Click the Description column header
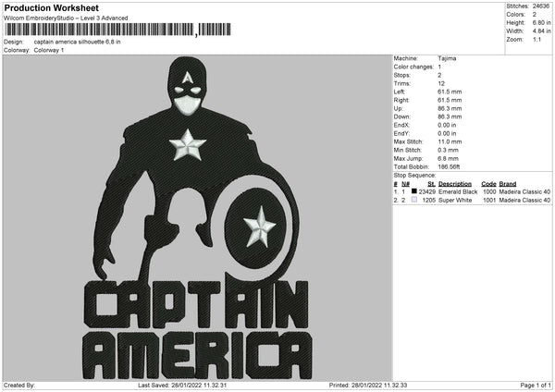Viewport: 555px width, 392px height. (455, 183)
